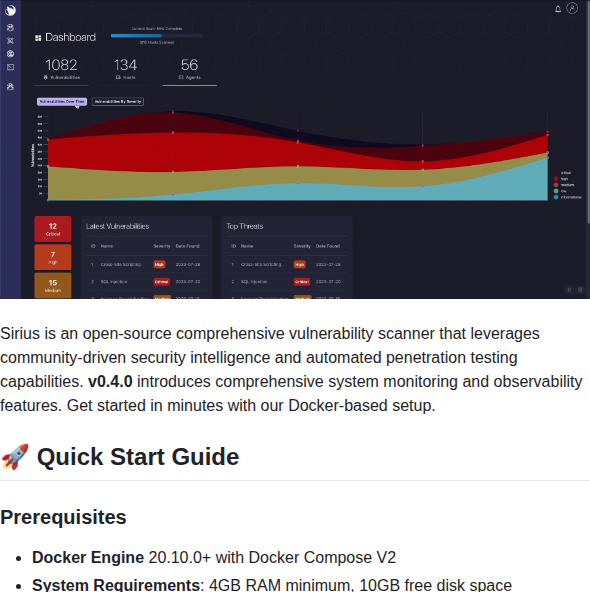Click Cross-site scripting row in Top Threats
The width and height of the screenshot is (590, 592).
click(x=287, y=264)
